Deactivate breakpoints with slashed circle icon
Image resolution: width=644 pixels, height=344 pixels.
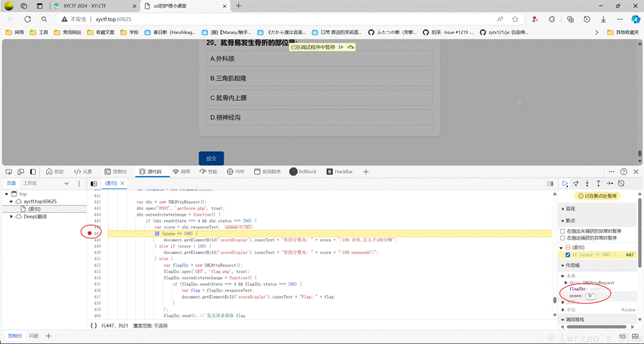coord(621,184)
